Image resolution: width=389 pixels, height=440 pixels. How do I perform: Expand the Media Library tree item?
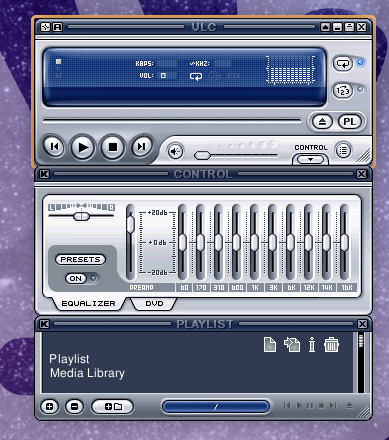coord(87,373)
